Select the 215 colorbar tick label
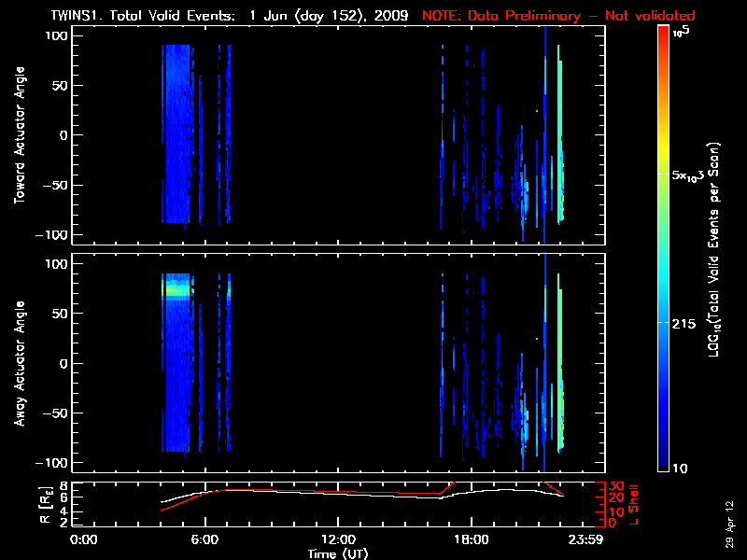 coord(686,322)
